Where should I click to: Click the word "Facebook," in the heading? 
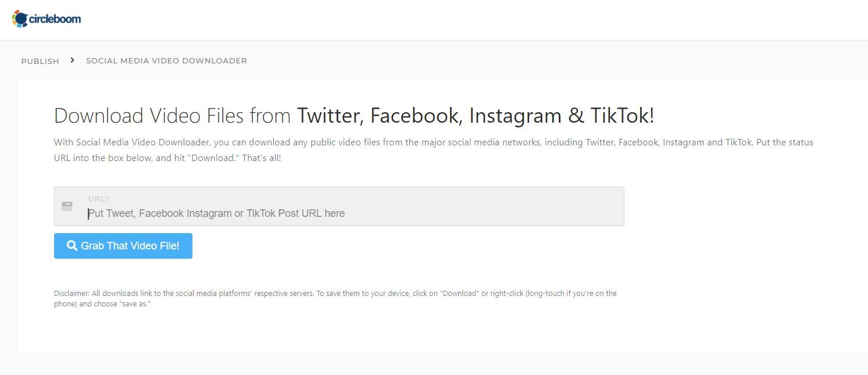pyautogui.click(x=416, y=116)
